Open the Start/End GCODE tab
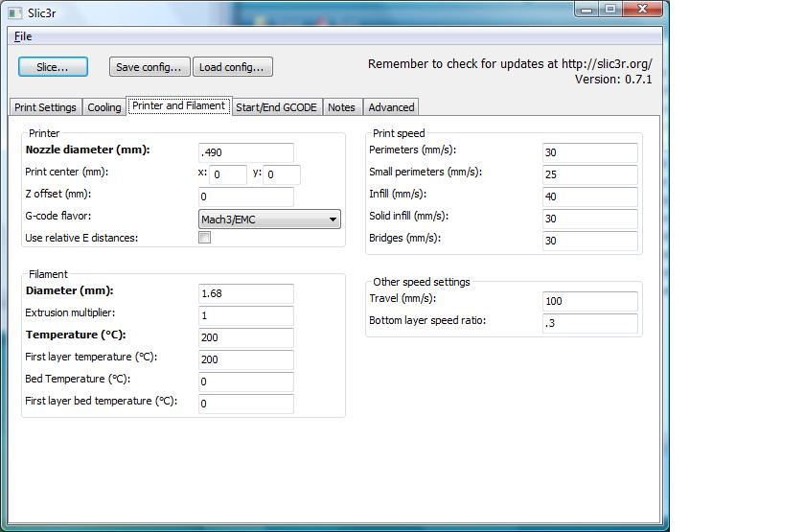805x532 pixels. tap(276, 107)
